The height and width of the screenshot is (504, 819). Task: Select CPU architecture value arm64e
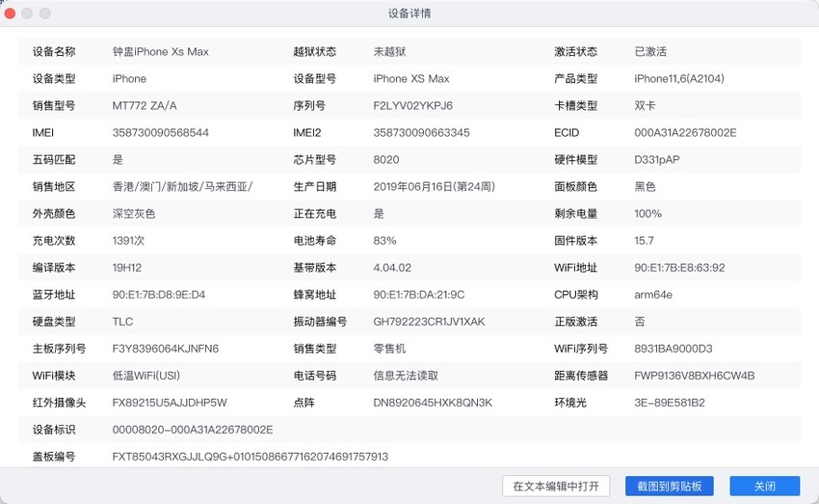(653, 295)
